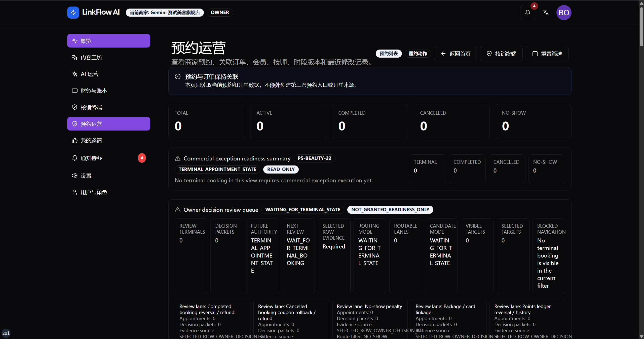The width and height of the screenshot is (644, 339).
Task: Click the large COMPLETED stat card
Action: click(370, 121)
